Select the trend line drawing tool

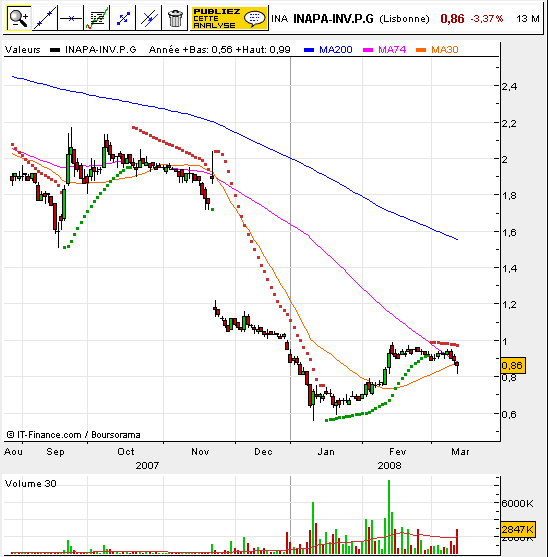pos(45,18)
